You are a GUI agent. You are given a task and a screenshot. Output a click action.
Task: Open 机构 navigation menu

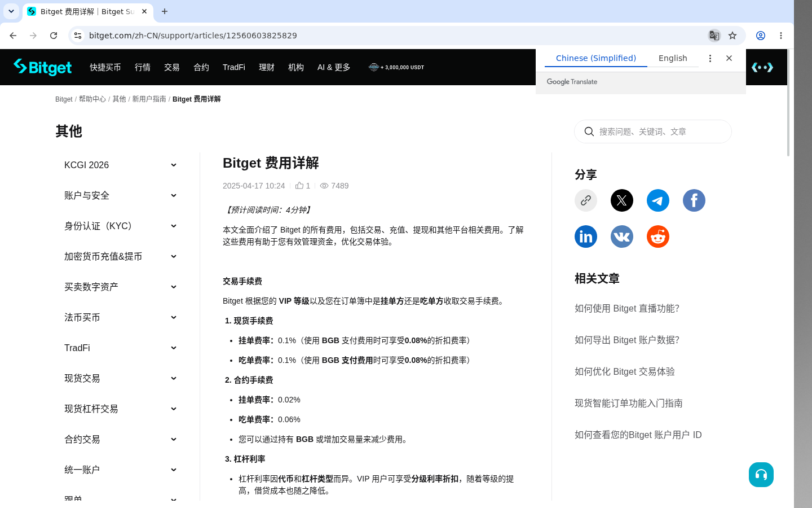click(296, 67)
